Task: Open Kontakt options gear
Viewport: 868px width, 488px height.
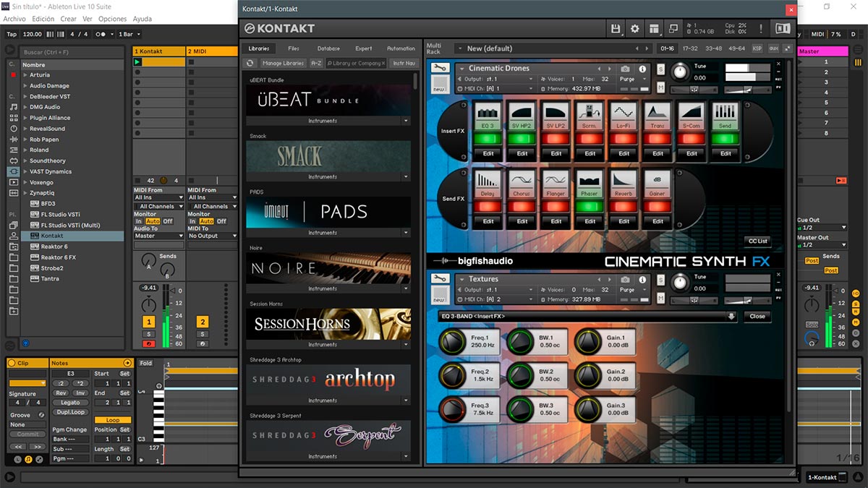Action: point(635,28)
